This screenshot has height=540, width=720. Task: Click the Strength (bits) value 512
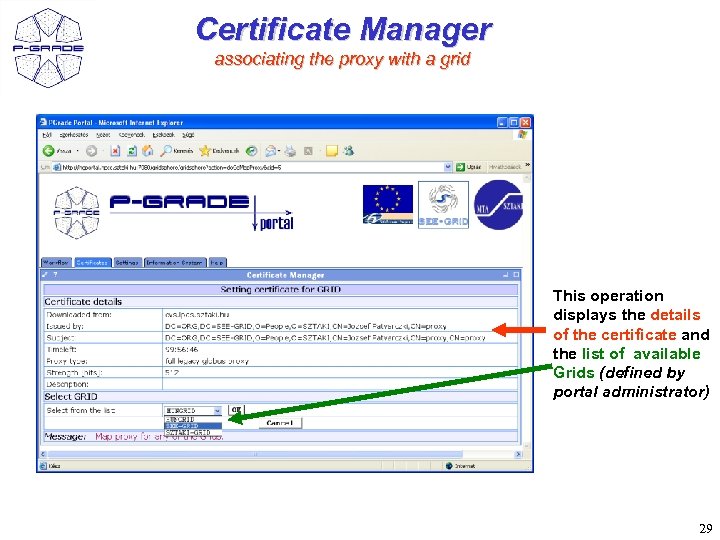pyautogui.click(x=171, y=372)
